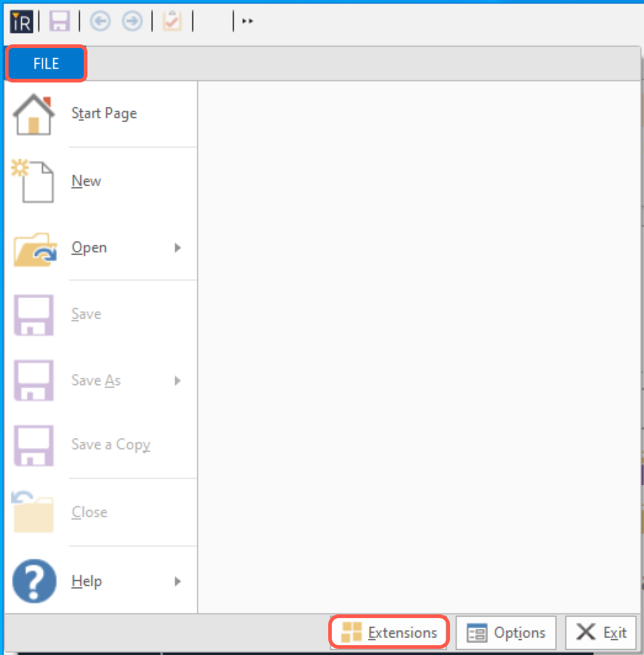Expand the Help submenu arrow
Viewport: 644px width, 655px height.
(177, 581)
